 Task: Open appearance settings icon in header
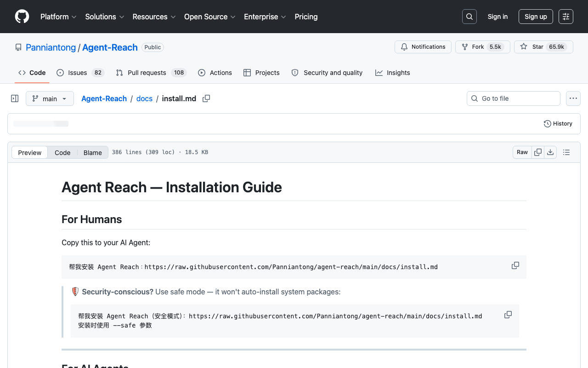coord(566,17)
